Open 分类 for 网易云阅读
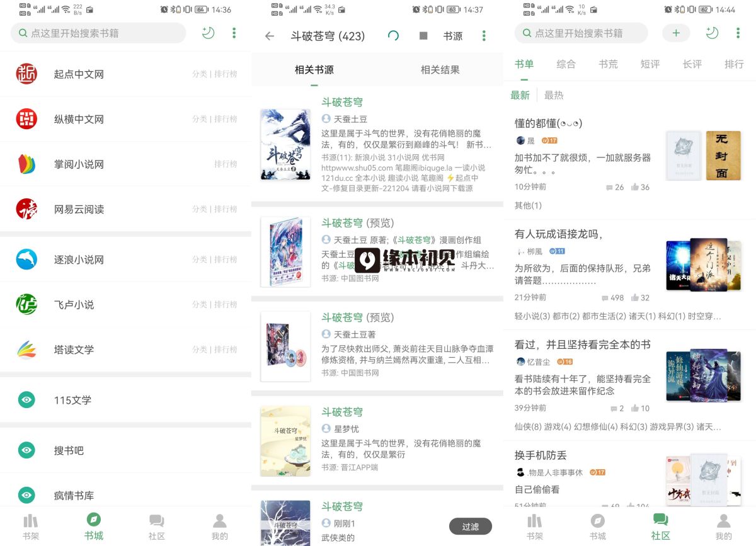756x546 pixels. coord(200,209)
